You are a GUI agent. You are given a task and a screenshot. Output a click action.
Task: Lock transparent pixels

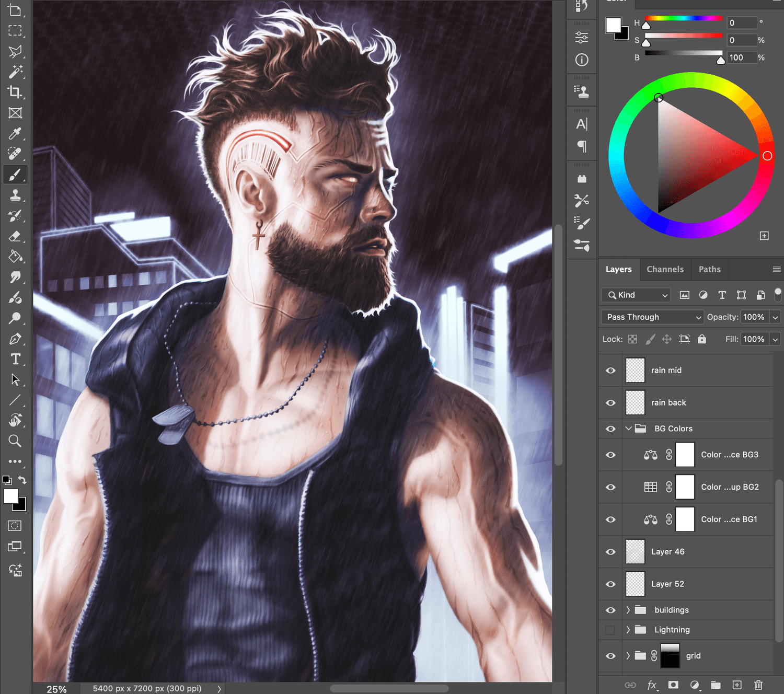click(632, 339)
